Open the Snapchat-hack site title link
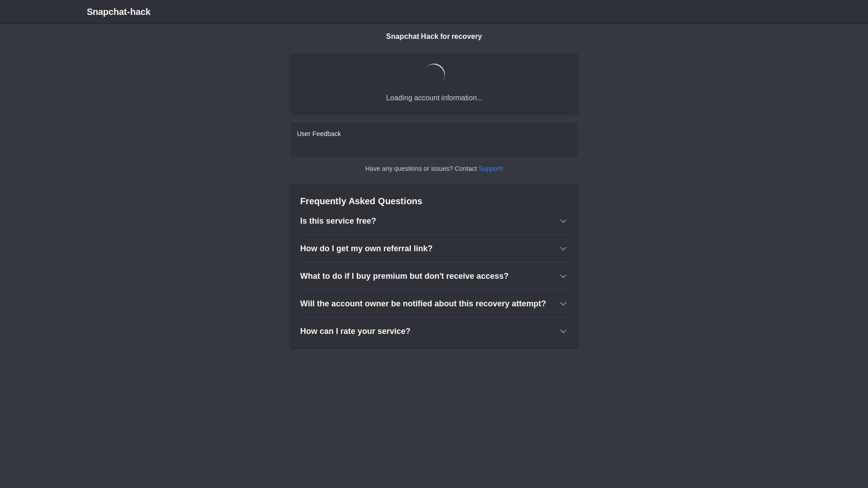This screenshot has width=868, height=488. tap(118, 12)
